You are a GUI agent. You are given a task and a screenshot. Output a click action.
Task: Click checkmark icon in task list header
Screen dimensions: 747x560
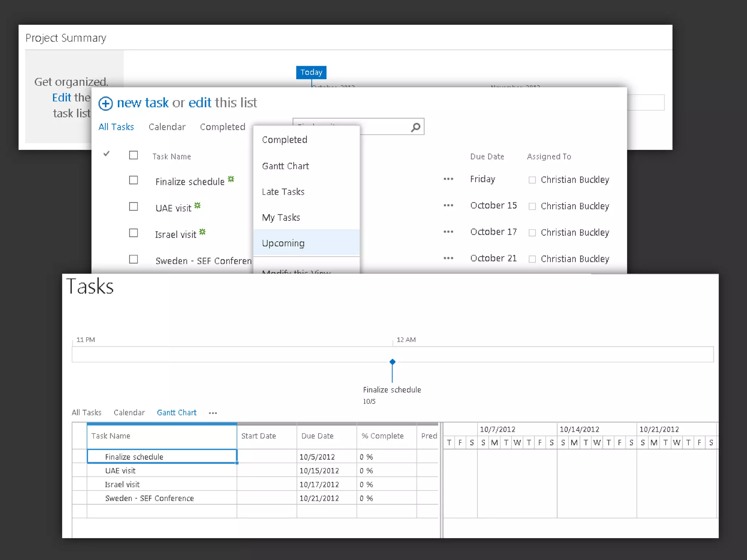coord(107,154)
